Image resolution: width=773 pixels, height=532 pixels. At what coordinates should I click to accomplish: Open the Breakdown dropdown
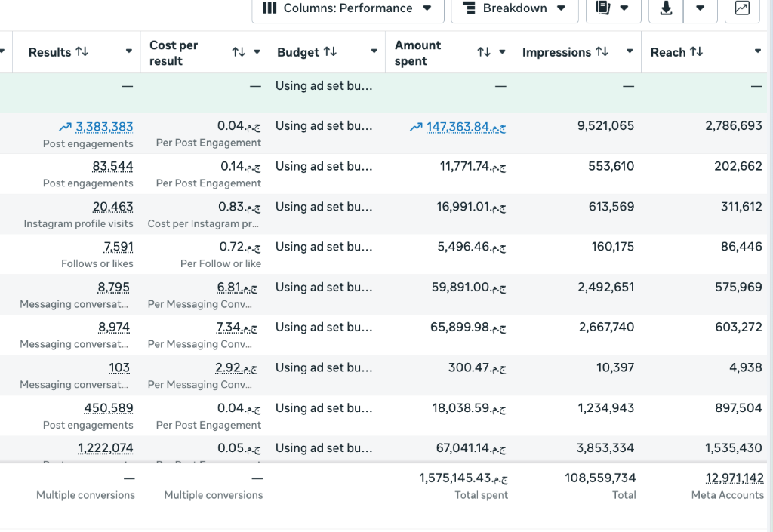515,8
